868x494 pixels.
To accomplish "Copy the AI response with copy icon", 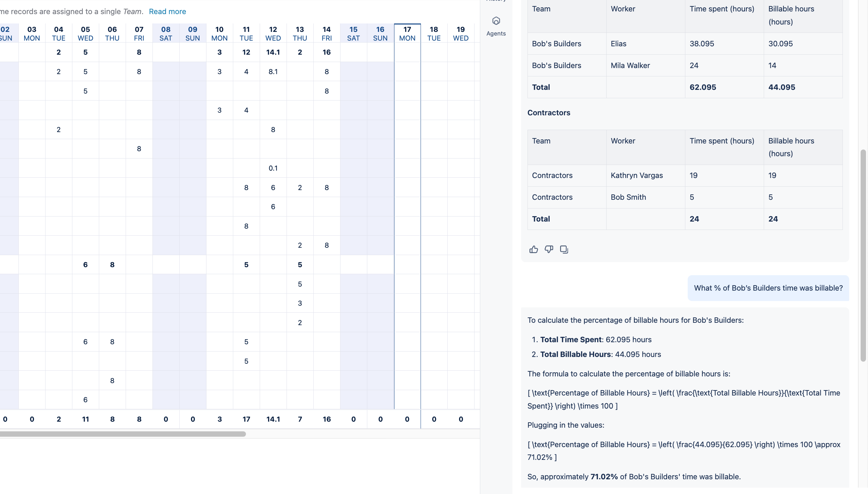I will [564, 249].
